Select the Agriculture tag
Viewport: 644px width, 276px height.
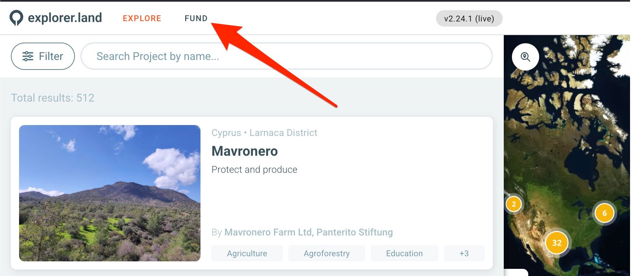pos(247,253)
